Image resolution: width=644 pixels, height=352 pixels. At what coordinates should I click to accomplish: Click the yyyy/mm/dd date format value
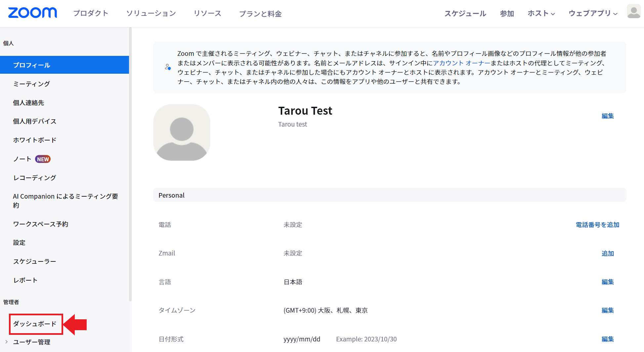point(302,339)
